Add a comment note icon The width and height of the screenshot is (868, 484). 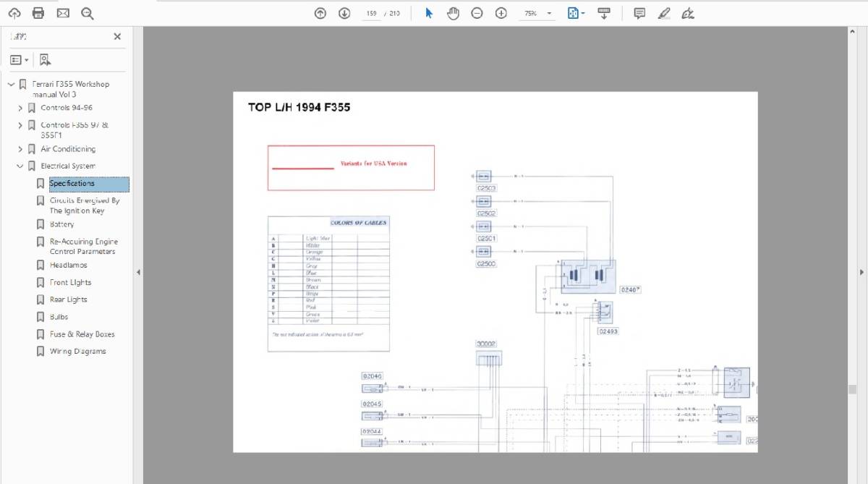[x=639, y=13]
